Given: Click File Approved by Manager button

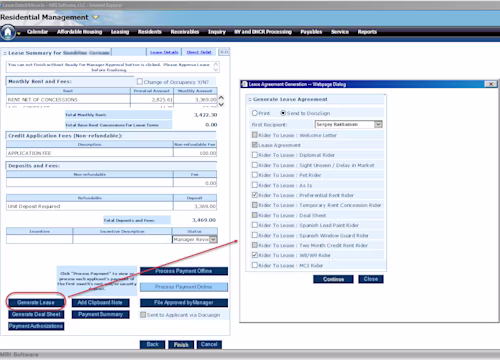Looking at the screenshot, I should point(184,303).
